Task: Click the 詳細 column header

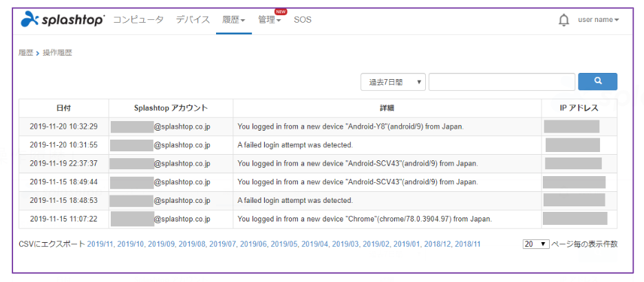Action: click(387, 109)
